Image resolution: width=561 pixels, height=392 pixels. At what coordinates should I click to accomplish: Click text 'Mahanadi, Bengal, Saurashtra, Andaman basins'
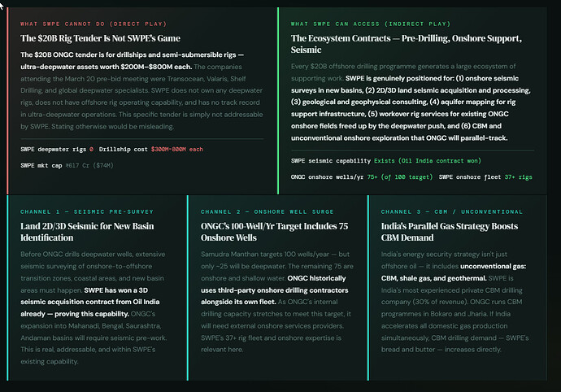pyautogui.click(x=91, y=332)
